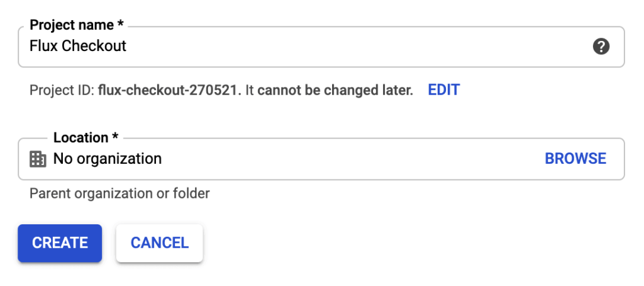Click the 'cannot be changed later' warning text
The image size is (644, 286).
click(335, 90)
